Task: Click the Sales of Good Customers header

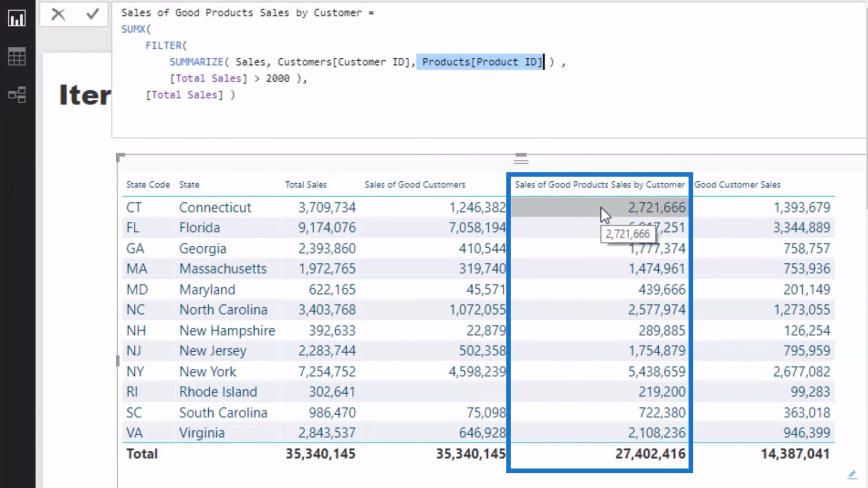Action: 415,184
